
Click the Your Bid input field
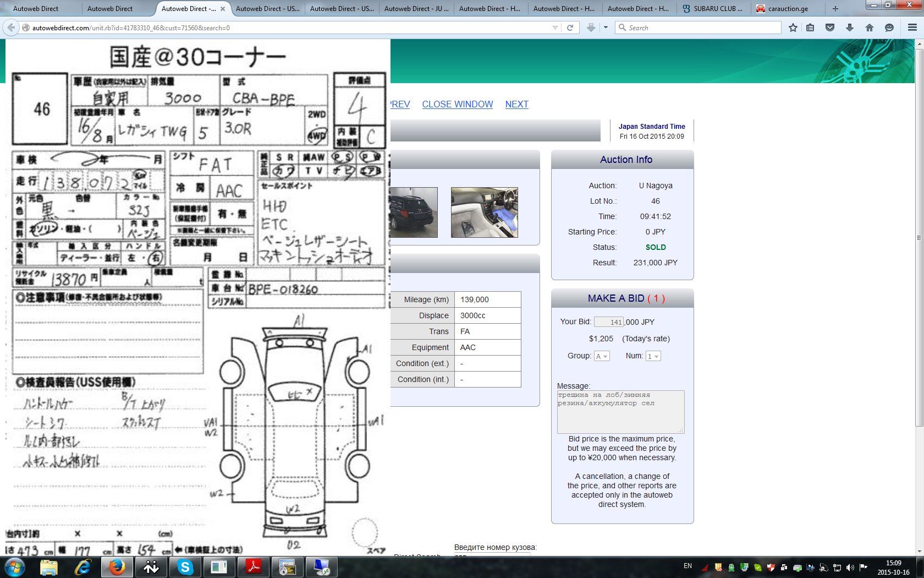click(x=608, y=322)
